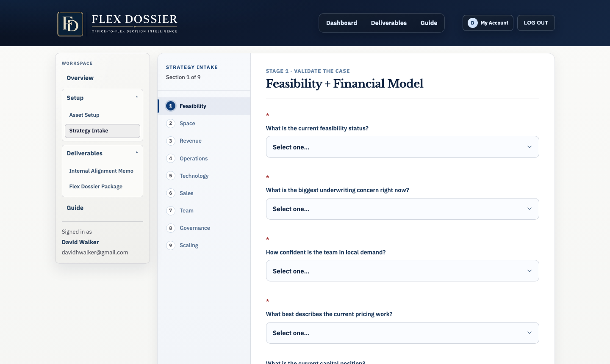
Task: Open Overview in workspace sidebar
Action: (x=80, y=78)
